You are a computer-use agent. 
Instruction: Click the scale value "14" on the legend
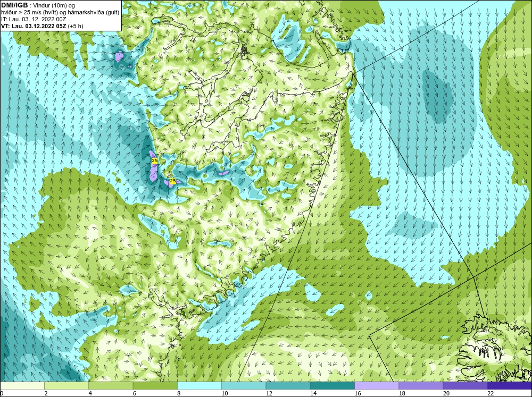(x=313, y=393)
